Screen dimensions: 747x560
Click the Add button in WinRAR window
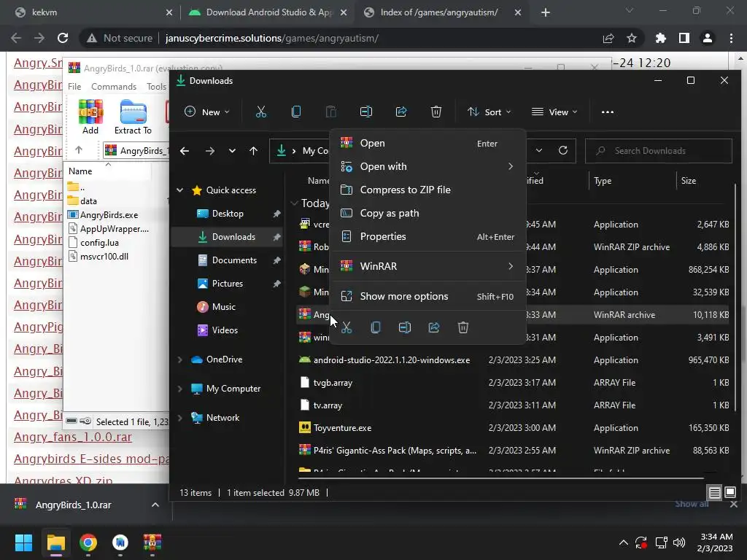coord(90,117)
